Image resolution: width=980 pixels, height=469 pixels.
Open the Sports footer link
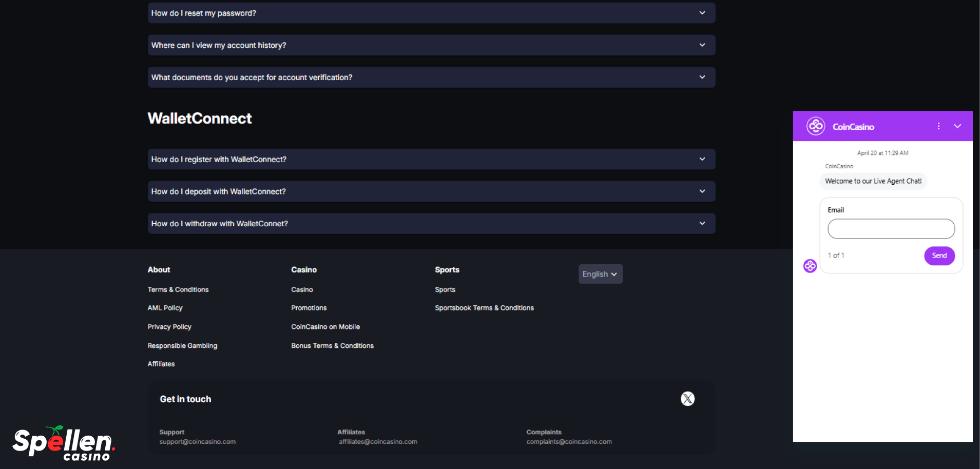tap(445, 289)
